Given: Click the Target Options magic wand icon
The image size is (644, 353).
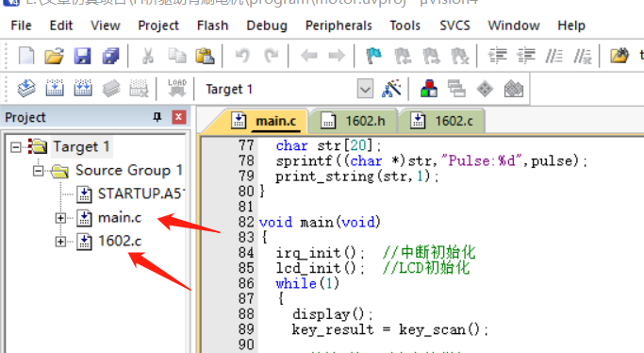Looking at the screenshot, I should click(x=391, y=89).
